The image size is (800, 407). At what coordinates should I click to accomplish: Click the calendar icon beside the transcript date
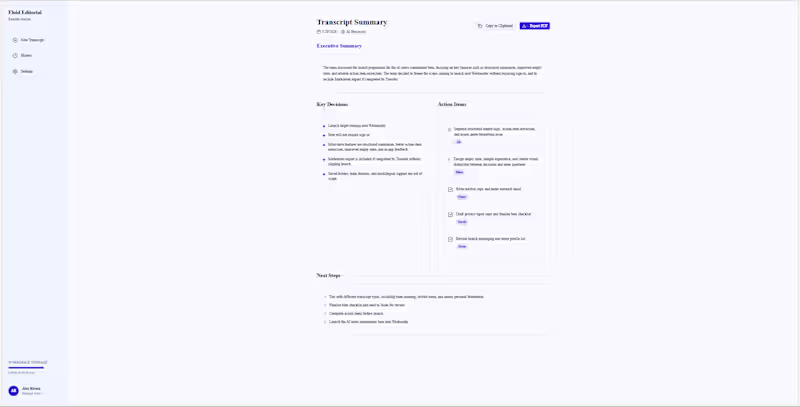click(319, 32)
